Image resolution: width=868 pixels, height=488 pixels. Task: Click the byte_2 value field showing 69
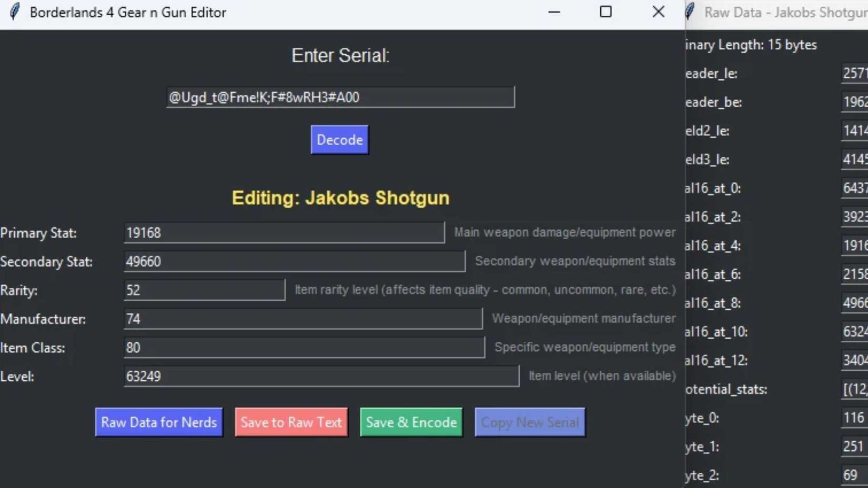click(x=854, y=475)
